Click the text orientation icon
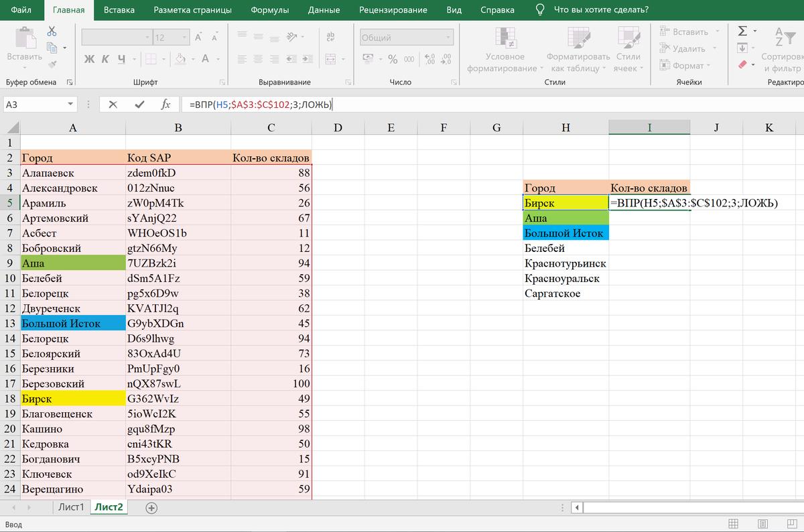 (x=291, y=38)
